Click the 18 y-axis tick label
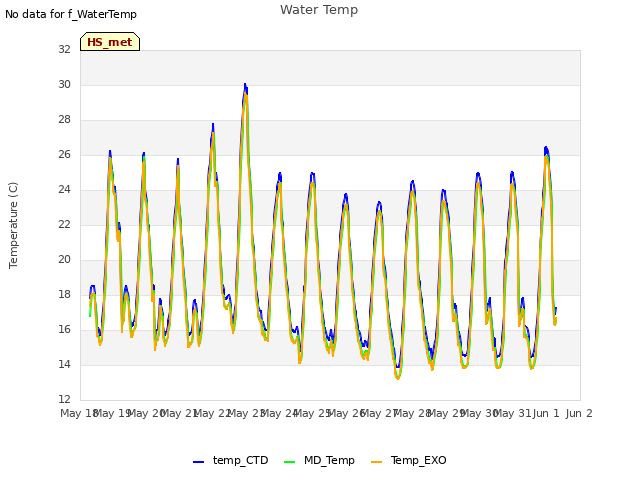 [x=64, y=295]
